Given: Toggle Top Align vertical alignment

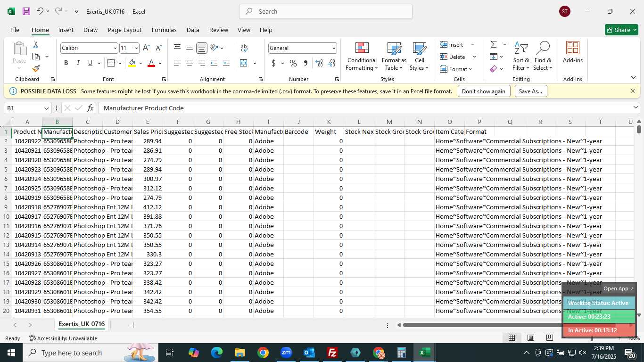Looking at the screenshot, I should 177,48.
